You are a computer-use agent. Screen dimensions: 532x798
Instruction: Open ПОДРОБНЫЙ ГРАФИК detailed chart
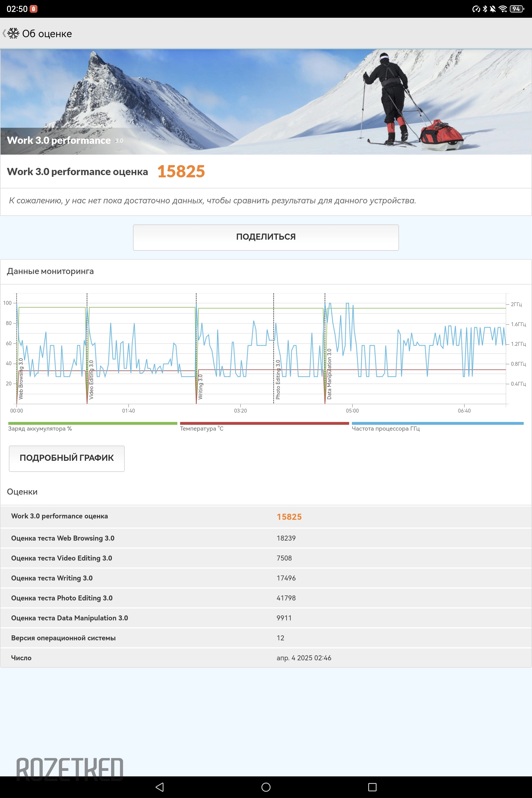coord(67,458)
